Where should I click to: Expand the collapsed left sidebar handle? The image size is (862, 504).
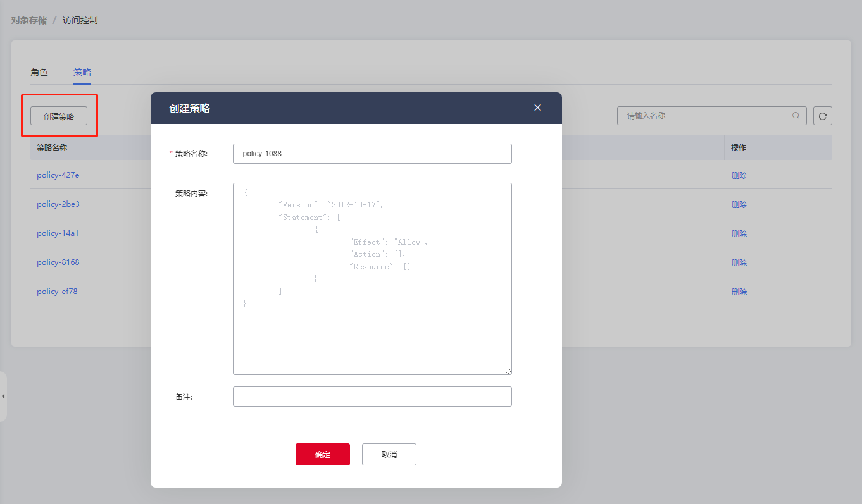pyautogui.click(x=3, y=396)
